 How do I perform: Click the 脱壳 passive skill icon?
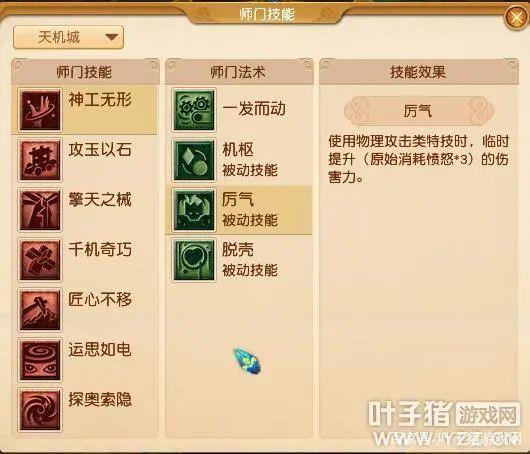[x=194, y=260]
